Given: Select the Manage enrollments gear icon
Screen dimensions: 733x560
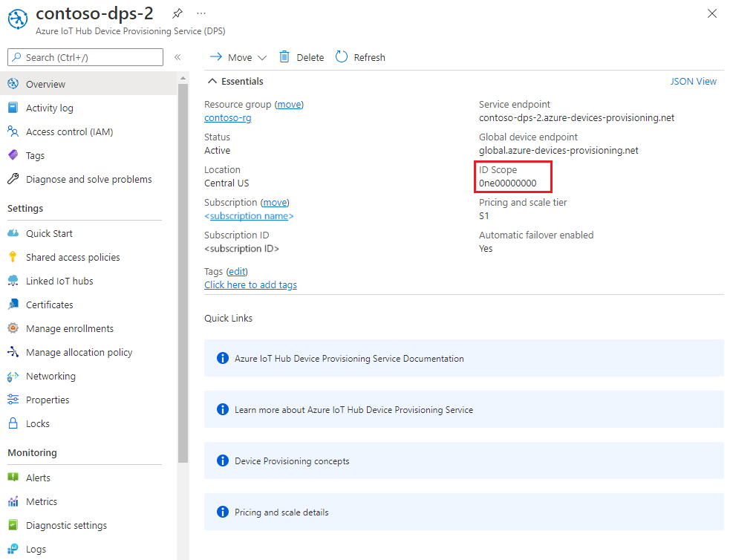Looking at the screenshot, I should 13,328.
